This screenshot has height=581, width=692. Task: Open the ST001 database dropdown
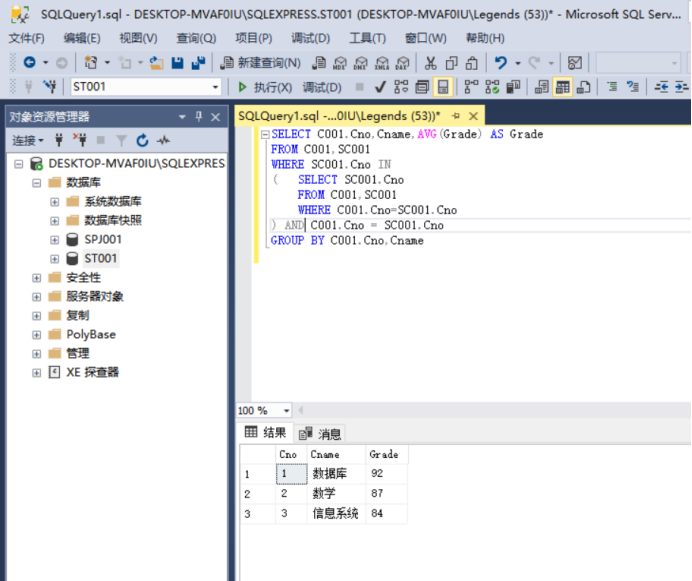[215, 87]
